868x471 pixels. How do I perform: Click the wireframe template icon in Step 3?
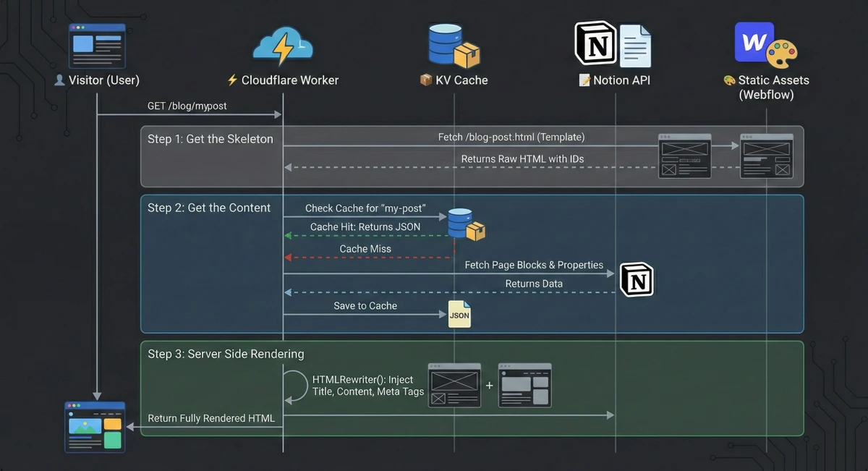454,386
